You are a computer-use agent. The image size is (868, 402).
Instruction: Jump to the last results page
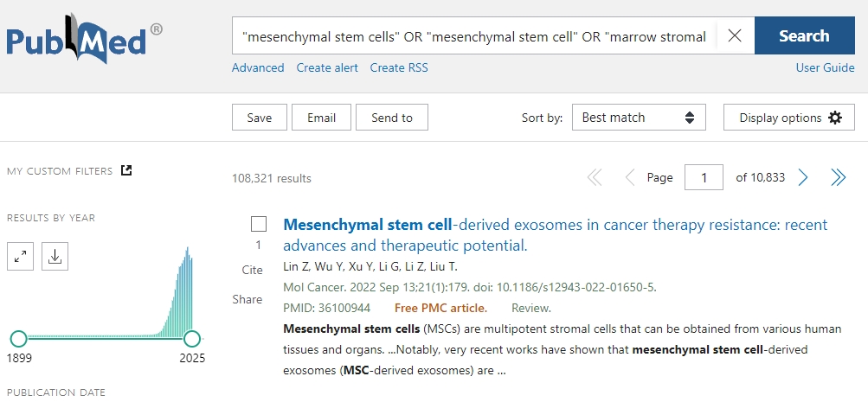838,178
